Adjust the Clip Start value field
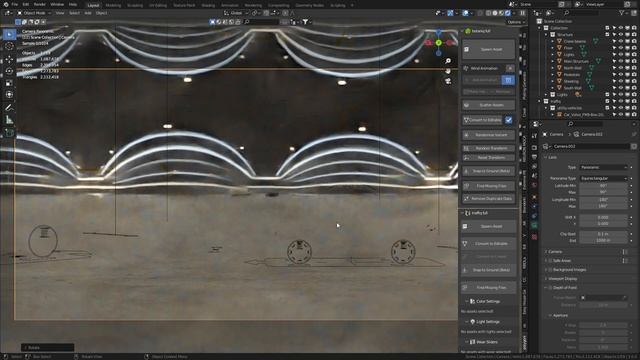This screenshot has height=360, width=640. pyautogui.click(x=603, y=234)
